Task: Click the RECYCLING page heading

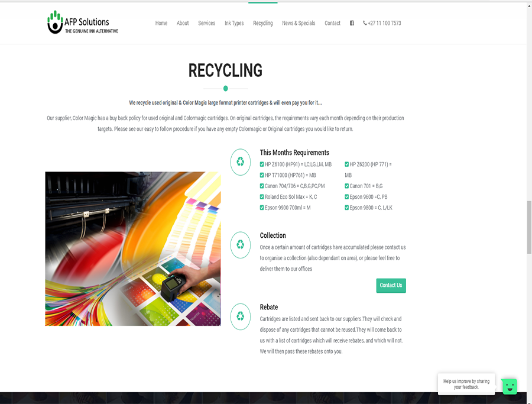Action: (225, 70)
